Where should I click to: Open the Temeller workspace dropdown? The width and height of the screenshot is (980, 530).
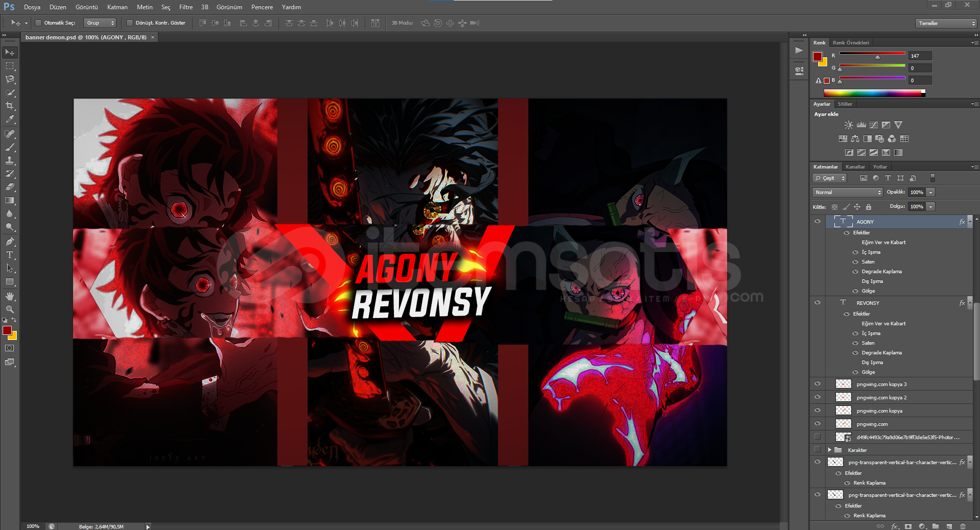pos(946,23)
